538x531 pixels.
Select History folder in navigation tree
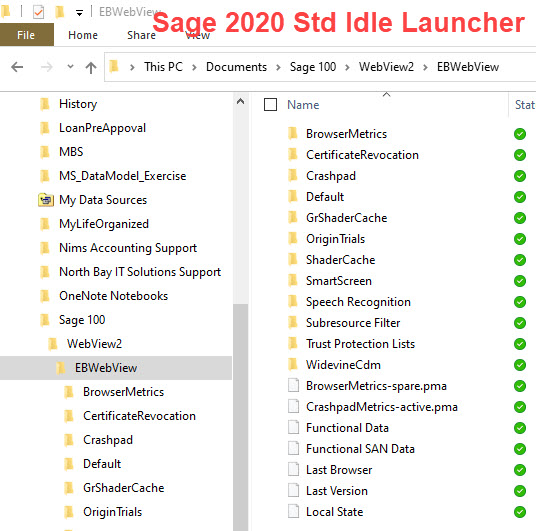tap(78, 104)
